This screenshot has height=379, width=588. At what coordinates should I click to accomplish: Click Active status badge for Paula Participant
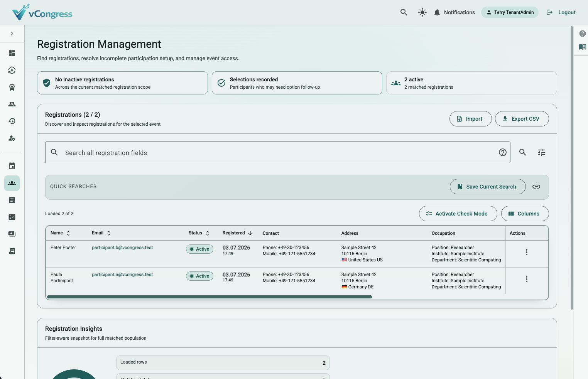click(199, 276)
